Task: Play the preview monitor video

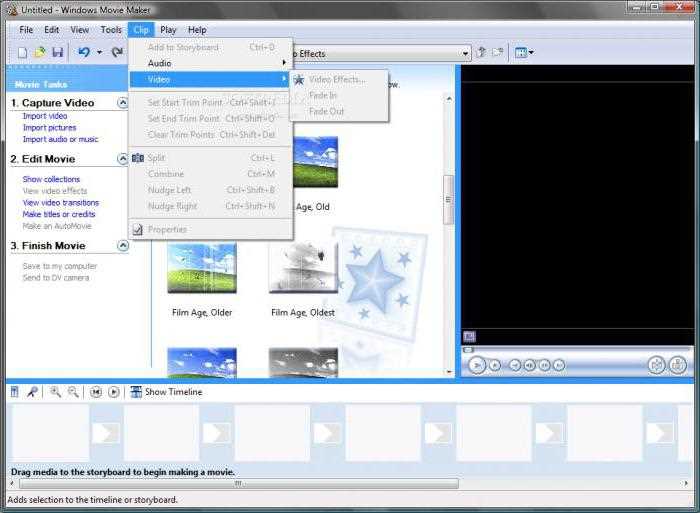Action: 477,365
